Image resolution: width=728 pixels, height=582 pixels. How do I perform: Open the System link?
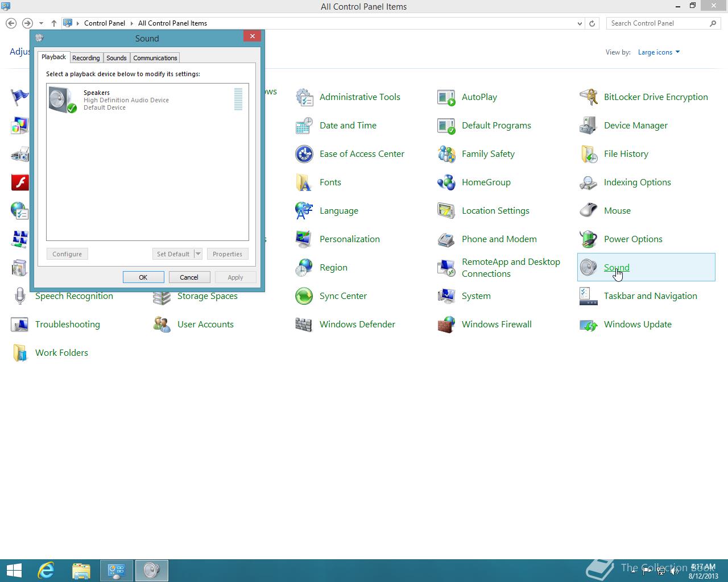pos(476,296)
